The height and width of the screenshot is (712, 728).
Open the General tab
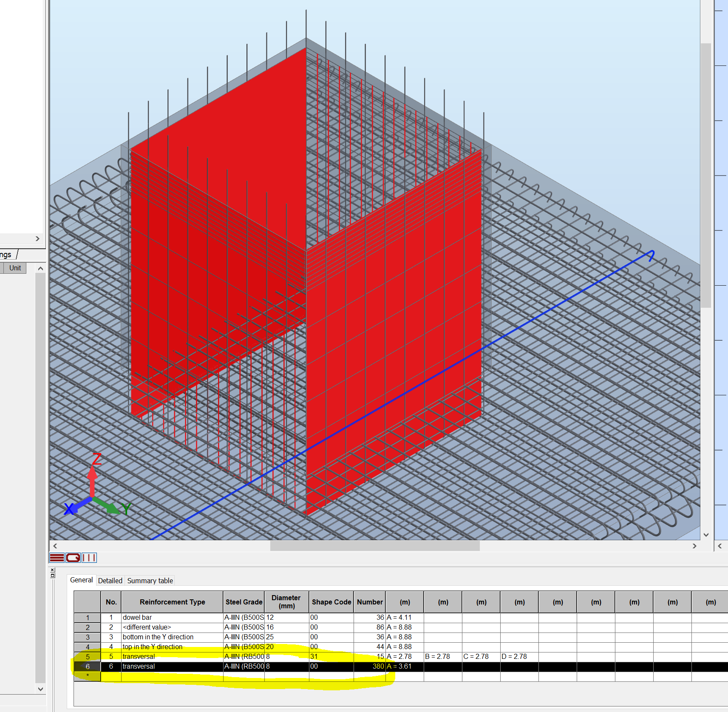tap(81, 580)
